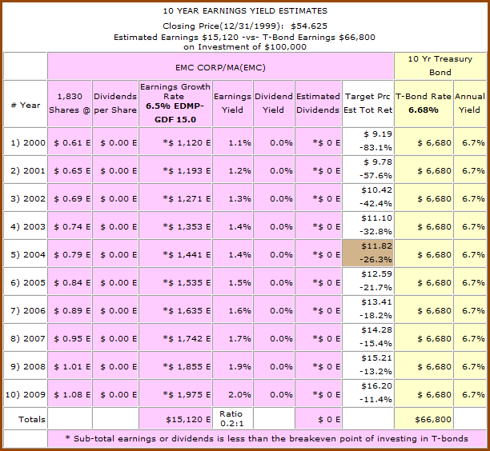490x451 pixels.
Task: Click the 'Annual Yield' column header
Action: (469, 104)
